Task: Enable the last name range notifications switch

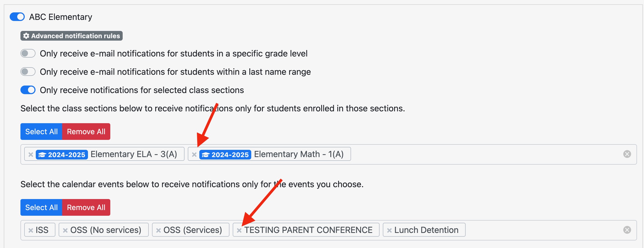Action: 28,72
